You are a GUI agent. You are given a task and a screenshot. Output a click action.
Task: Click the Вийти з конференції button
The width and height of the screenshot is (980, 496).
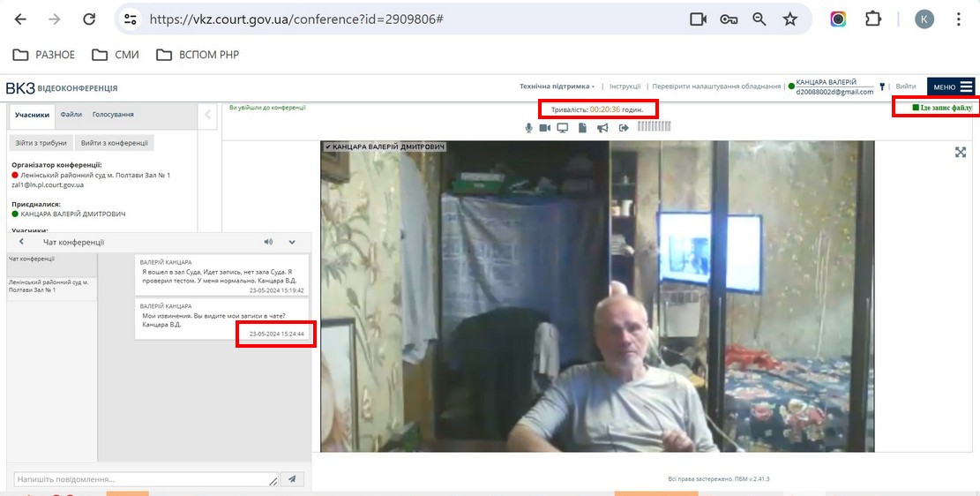115,143
